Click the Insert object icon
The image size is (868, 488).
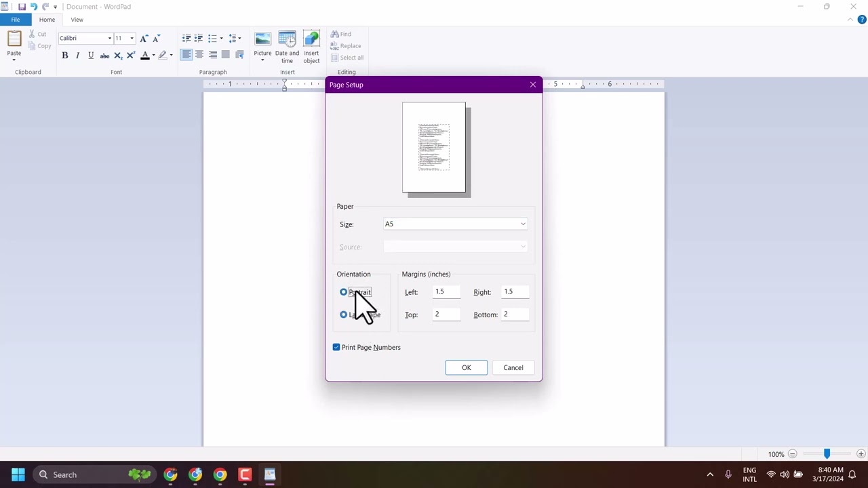[311, 39]
